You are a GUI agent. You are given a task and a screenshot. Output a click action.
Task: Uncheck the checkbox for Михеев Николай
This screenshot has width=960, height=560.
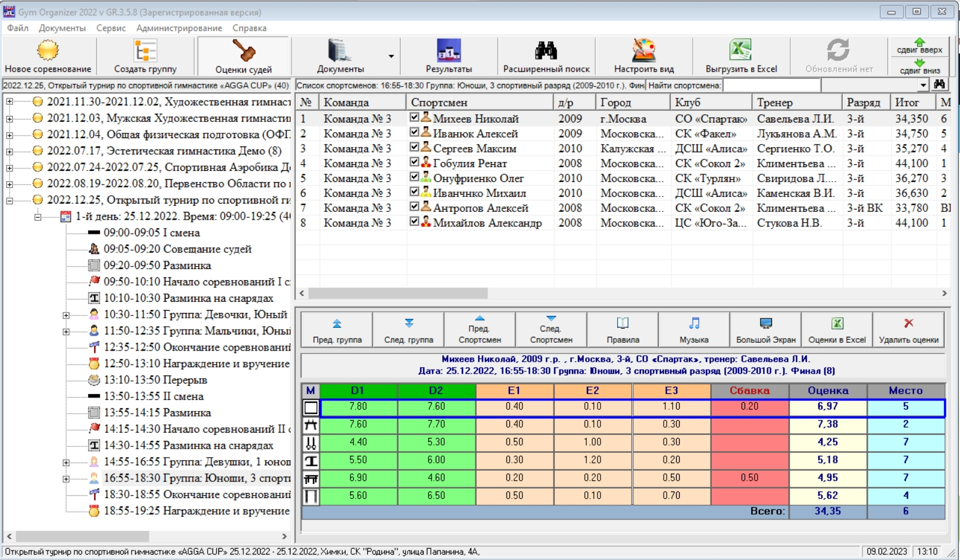(x=414, y=118)
